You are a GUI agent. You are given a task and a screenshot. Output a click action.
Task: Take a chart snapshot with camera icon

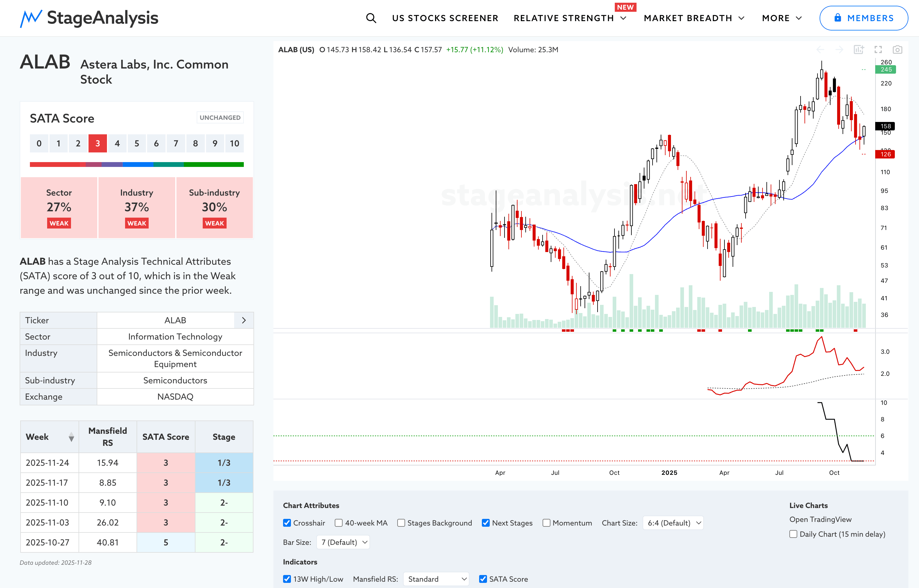897,50
